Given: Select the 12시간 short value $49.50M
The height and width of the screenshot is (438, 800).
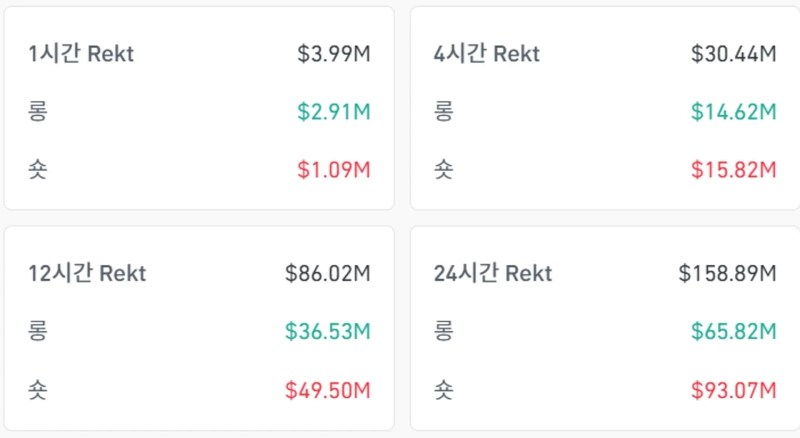Looking at the screenshot, I should 328,389.
